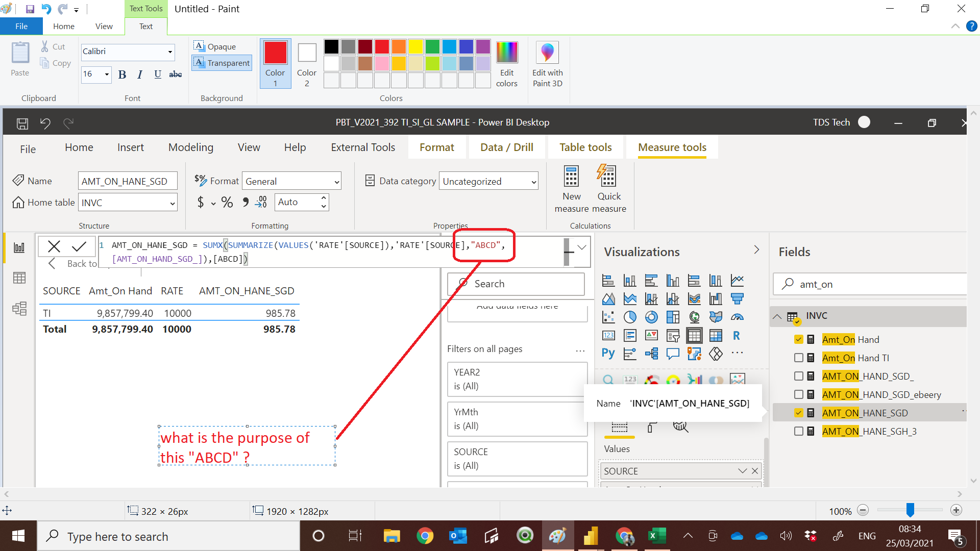Uncheck the Amt_On Hand field
The image size is (980, 551).
(799, 340)
